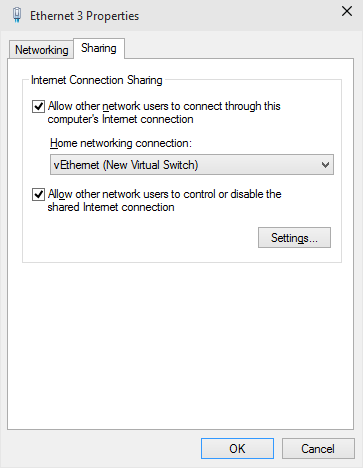Uncheck the connect through this computer checkbox
363x468 pixels.
pos(38,107)
